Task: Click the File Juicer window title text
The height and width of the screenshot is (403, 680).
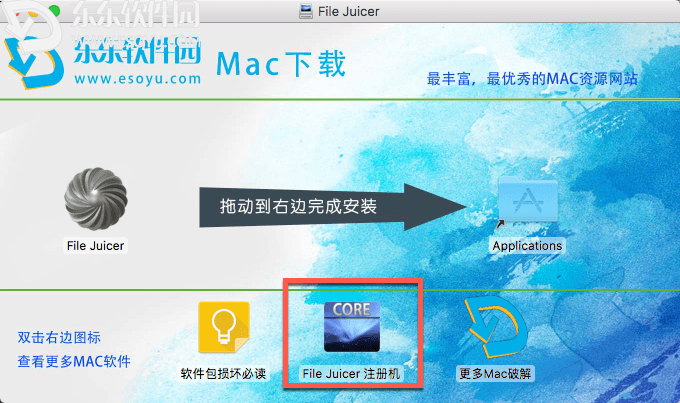Action: click(349, 12)
